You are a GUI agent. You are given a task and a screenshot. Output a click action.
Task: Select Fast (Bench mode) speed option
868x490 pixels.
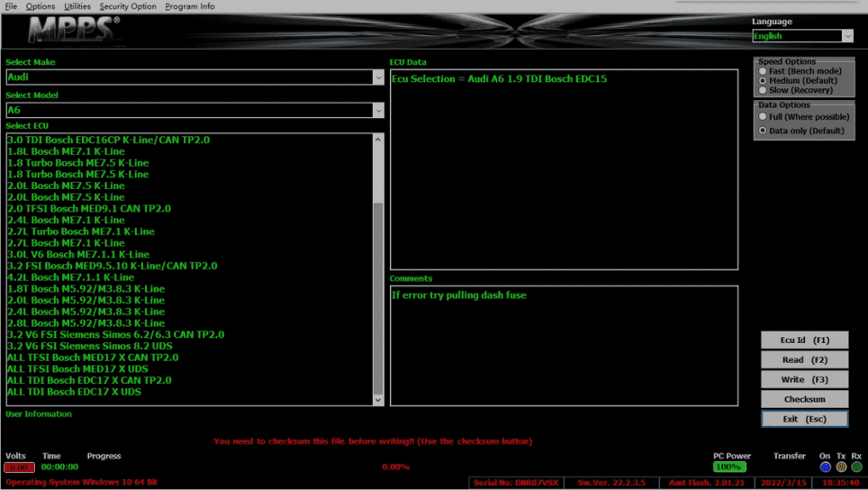point(764,71)
